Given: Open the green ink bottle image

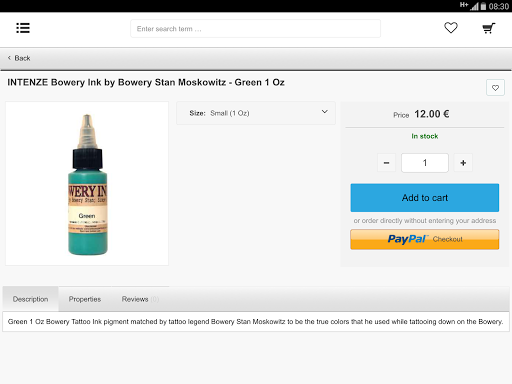Looking at the screenshot, I should tap(87, 184).
